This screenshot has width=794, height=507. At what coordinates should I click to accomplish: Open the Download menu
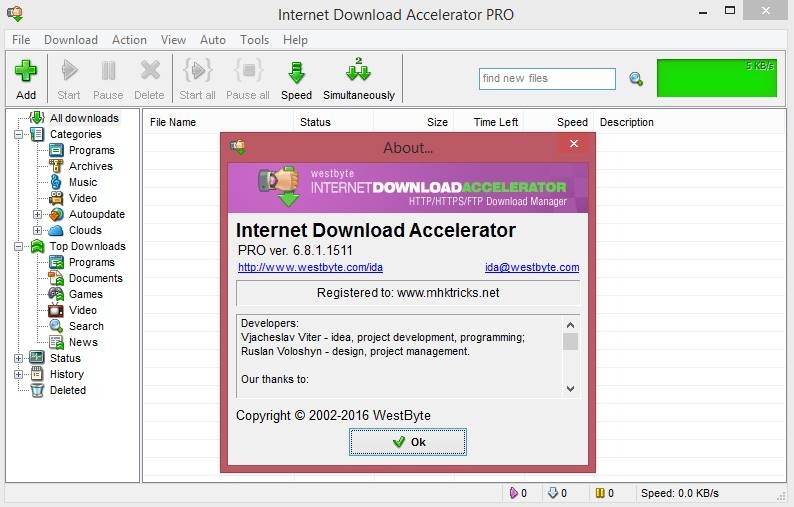tap(71, 40)
